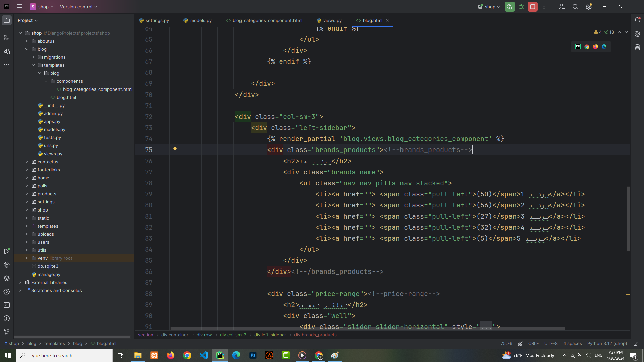644x362 pixels.
Task: Open the Version control dropdown
Action: click(78, 7)
